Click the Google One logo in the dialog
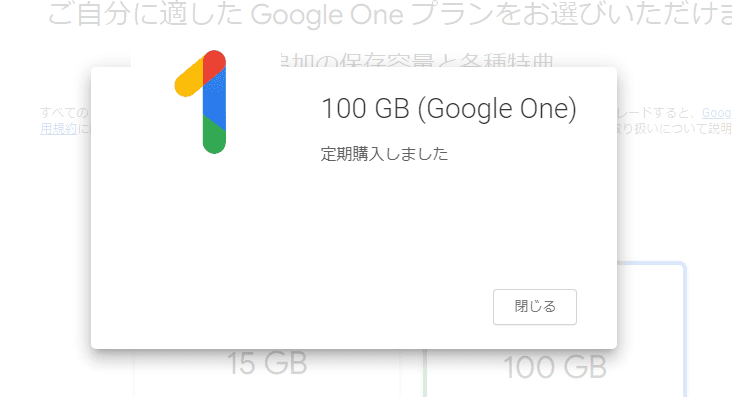This screenshot has height=397, width=732. 201,102
